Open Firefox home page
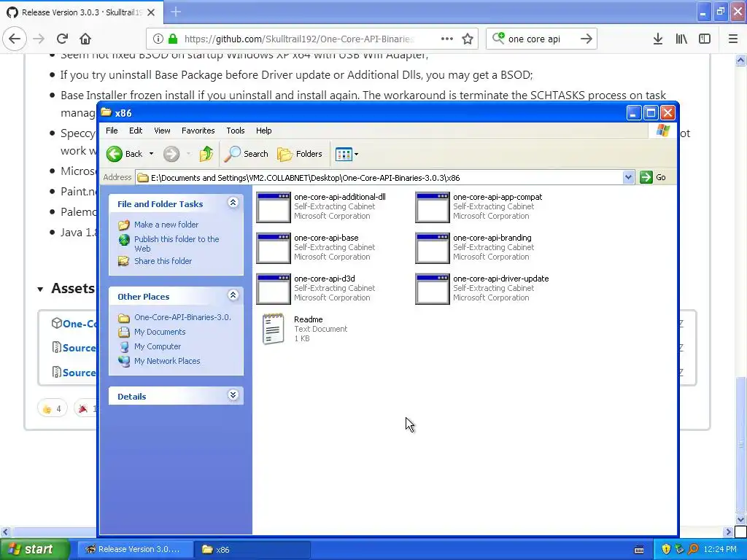This screenshot has height=560, width=747. pyautogui.click(x=85, y=39)
